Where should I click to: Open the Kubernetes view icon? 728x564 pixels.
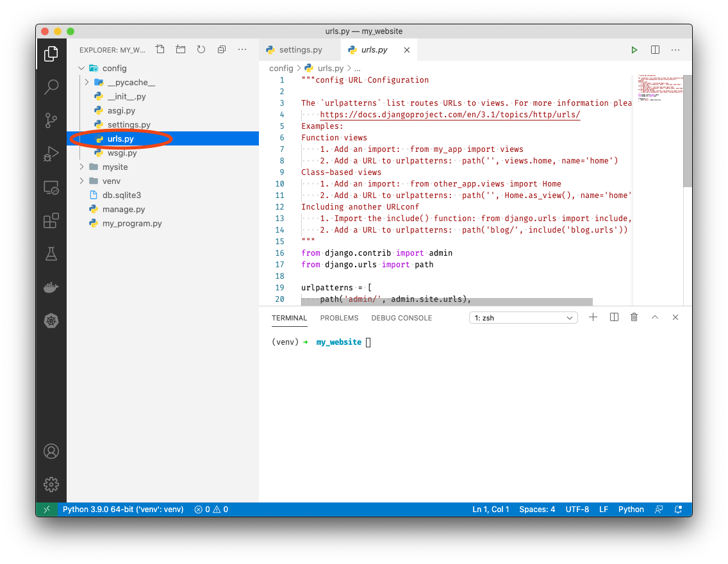click(51, 320)
